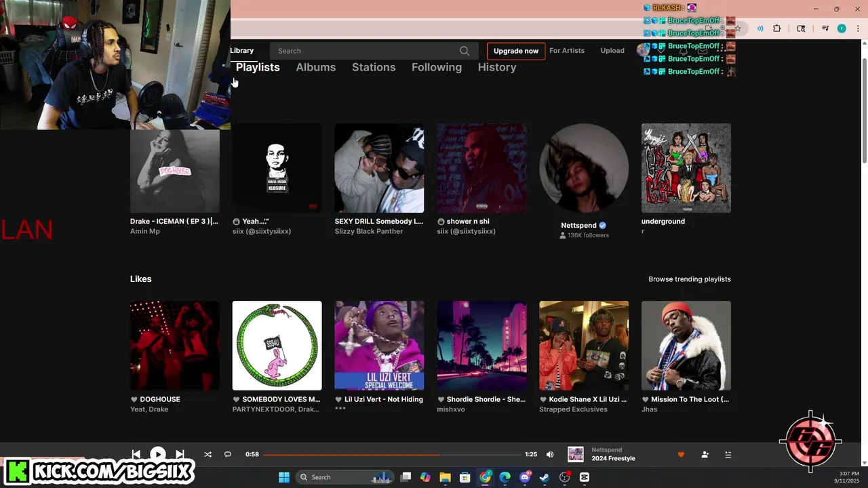
Task: Open the Windows Start menu
Action: click(284, 477)
